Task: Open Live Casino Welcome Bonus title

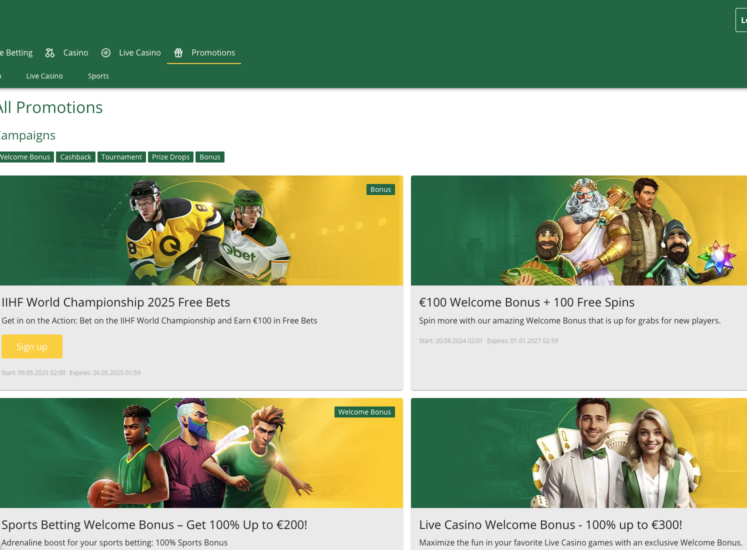Action: [550, 525]
